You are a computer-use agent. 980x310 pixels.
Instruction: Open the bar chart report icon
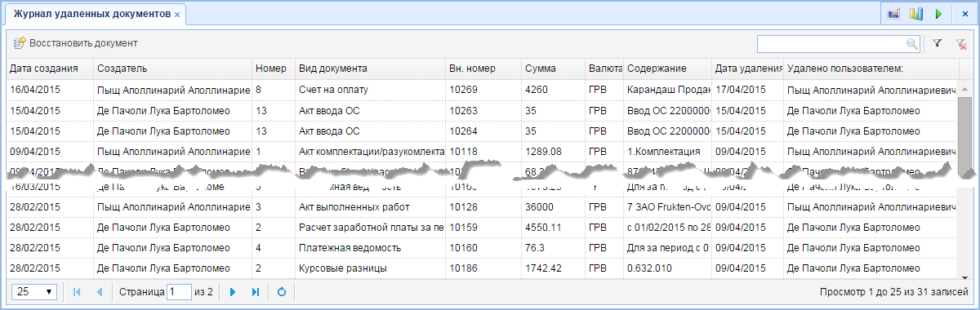(x=915, y=15)
